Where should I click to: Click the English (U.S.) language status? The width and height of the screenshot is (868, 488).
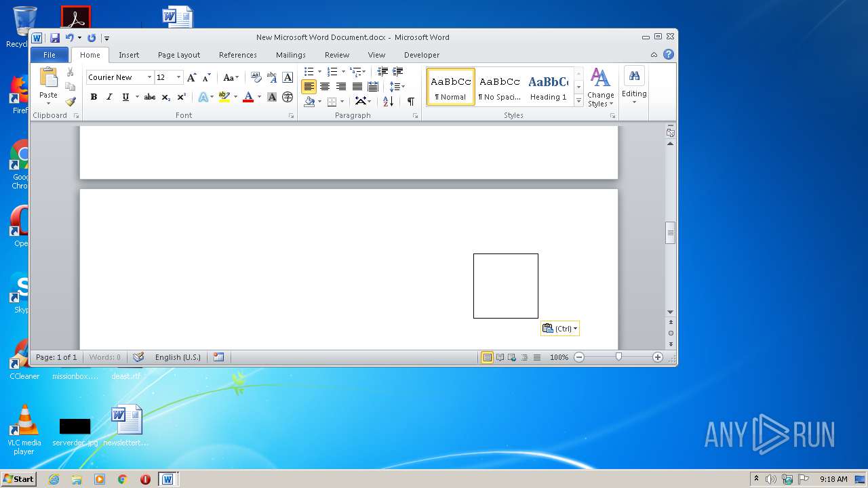[178, 357]
